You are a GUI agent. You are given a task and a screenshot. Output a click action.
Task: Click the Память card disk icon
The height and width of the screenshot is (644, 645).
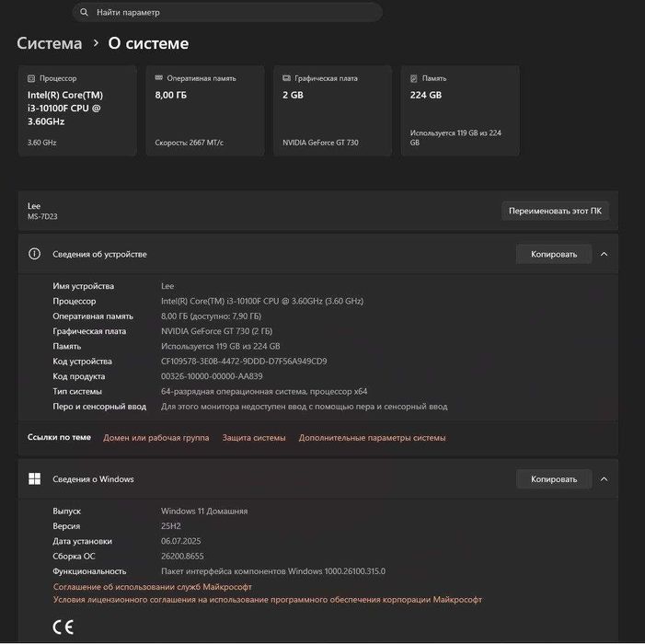point(414,78)
